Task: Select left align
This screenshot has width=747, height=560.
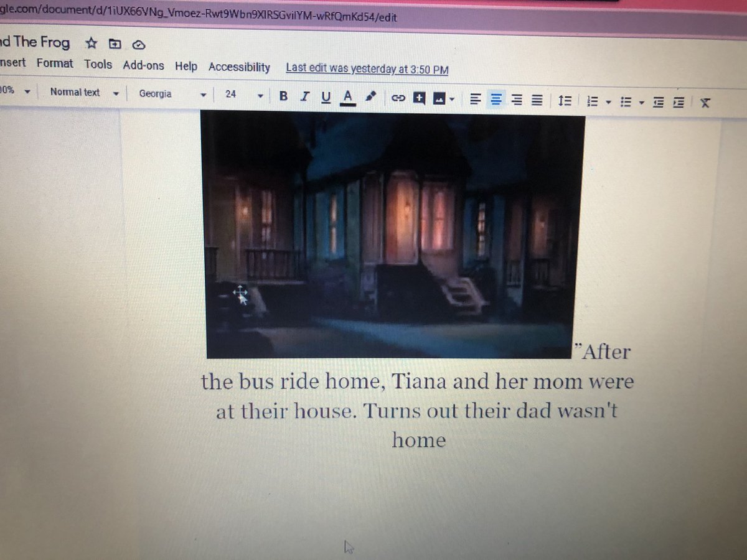Action: [476, 99]
